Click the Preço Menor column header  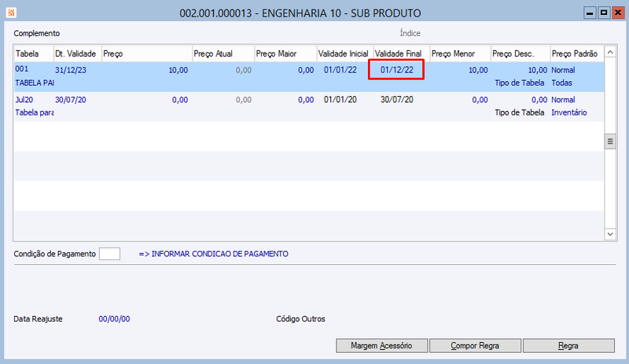(x=460, y=53)
